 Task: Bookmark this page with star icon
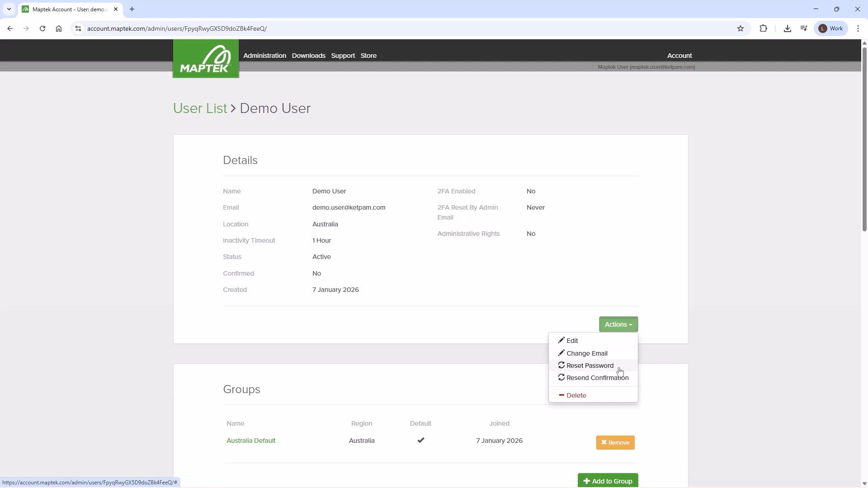(741, 28)
